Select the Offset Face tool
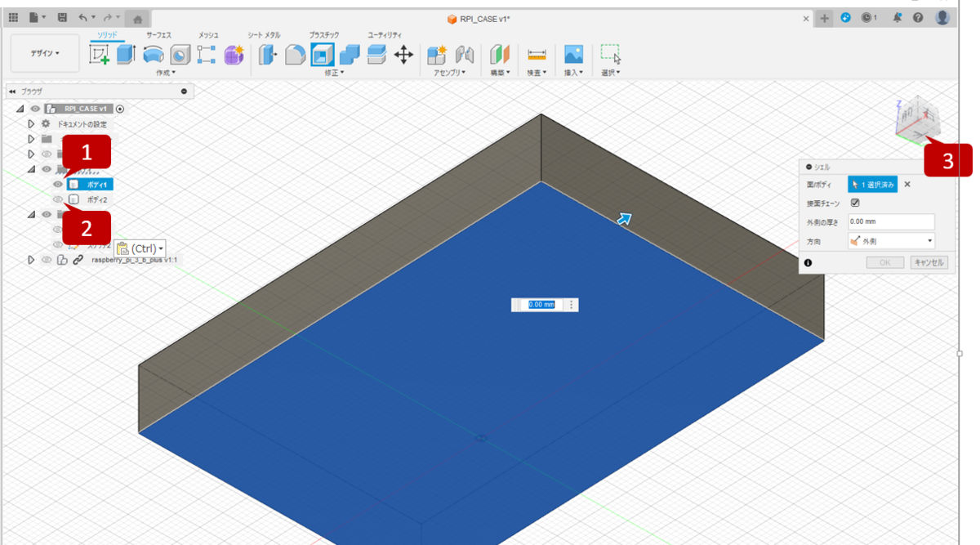 tap(376, 55)
